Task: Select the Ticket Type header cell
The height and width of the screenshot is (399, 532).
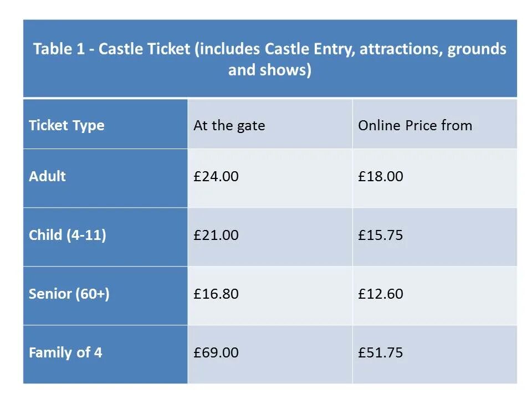Action: pyautogui.click(x=66, y=125)
